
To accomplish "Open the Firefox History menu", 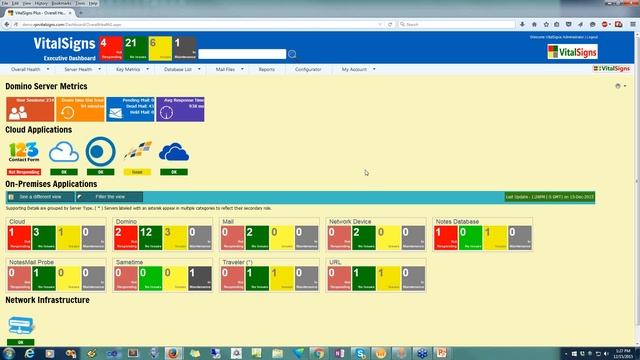I will [x=41, y=3].
